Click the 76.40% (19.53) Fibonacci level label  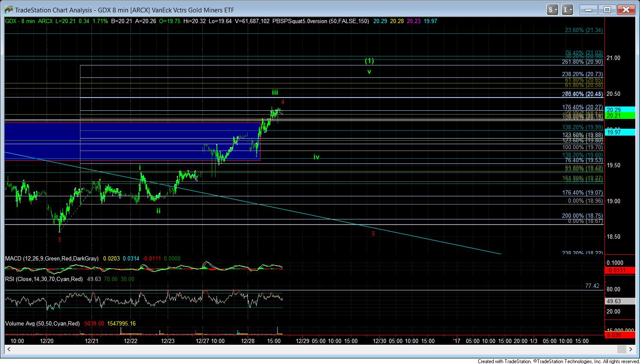(584, 160)
